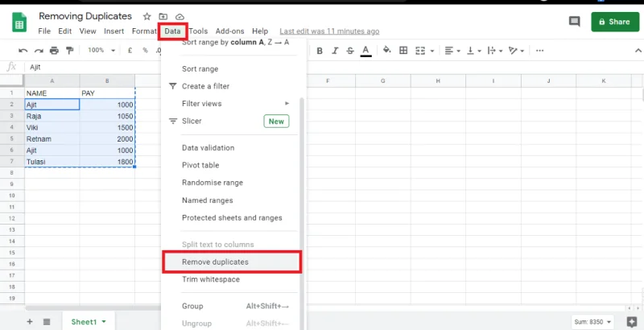Choose Protected sheets and ranges
Image resolution: width=644 pixels, height=330 pixels.
(233, 218)
